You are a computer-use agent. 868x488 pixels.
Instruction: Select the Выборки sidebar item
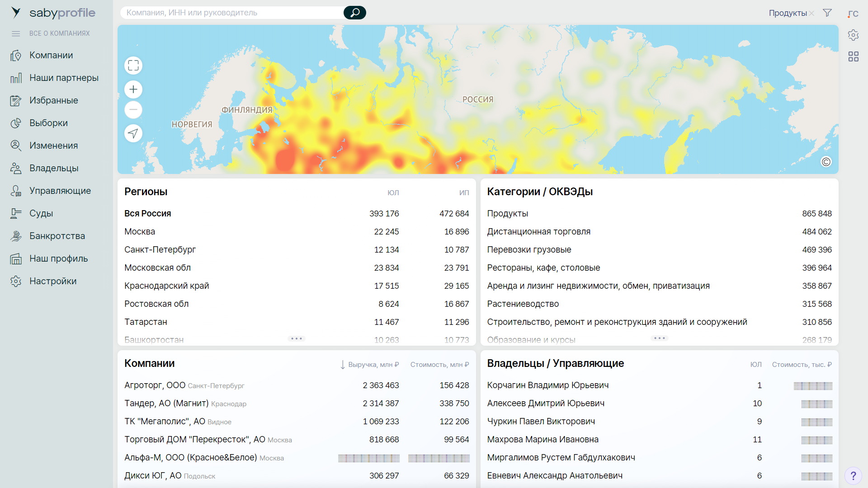point(48,122)
